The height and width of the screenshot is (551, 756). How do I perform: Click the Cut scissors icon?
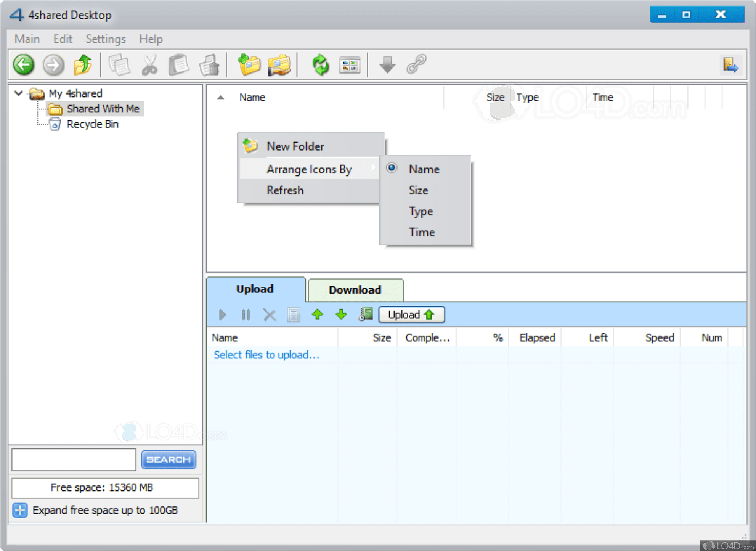[149, 64]
